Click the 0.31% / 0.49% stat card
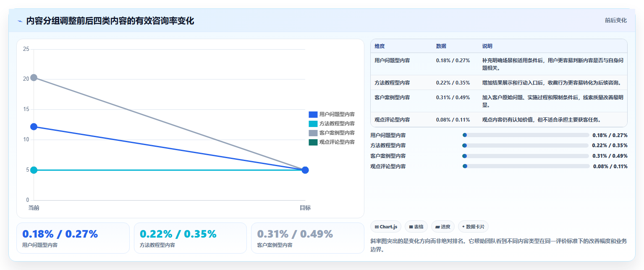The image size is (644, 270). pos(308,238)
